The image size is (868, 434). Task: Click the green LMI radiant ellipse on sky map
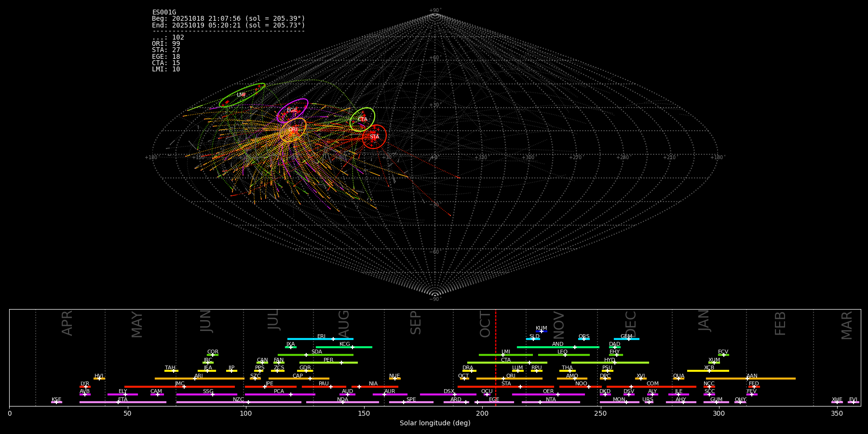coord(242,95)
